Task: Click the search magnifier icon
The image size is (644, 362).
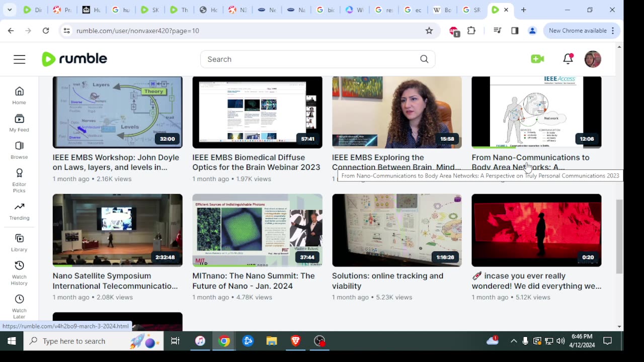Action: point(424,59)
